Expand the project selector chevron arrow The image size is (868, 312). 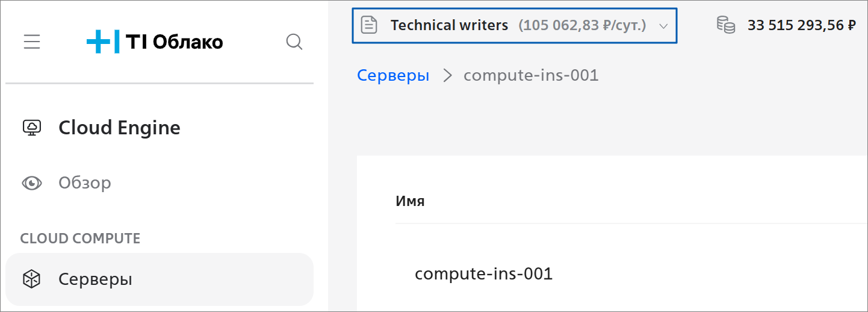pos(663,26)
